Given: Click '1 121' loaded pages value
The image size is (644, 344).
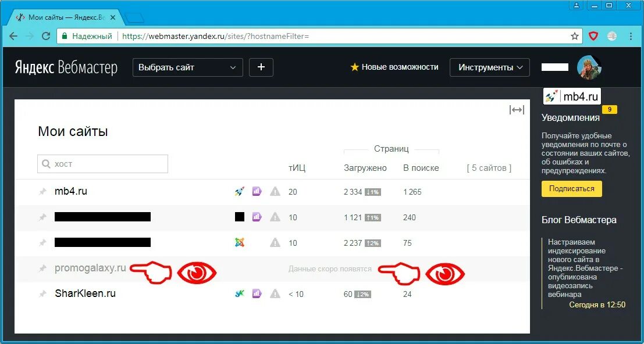Looking at the screenshot, I should [353, 217].
